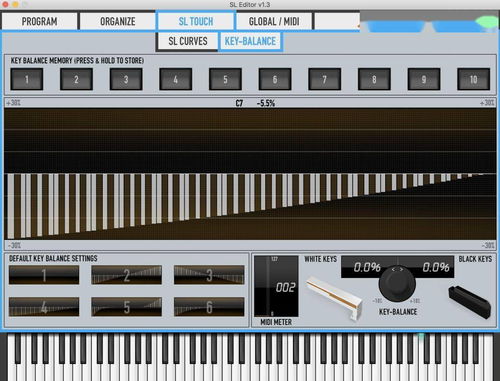Select the white key icon

pyautogui.click(x=335, y=298)
